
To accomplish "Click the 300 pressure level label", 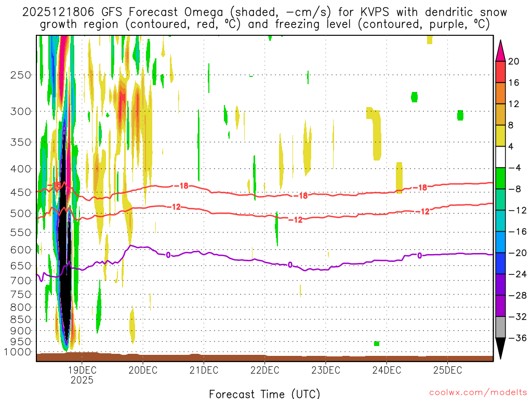I will 21,111.
